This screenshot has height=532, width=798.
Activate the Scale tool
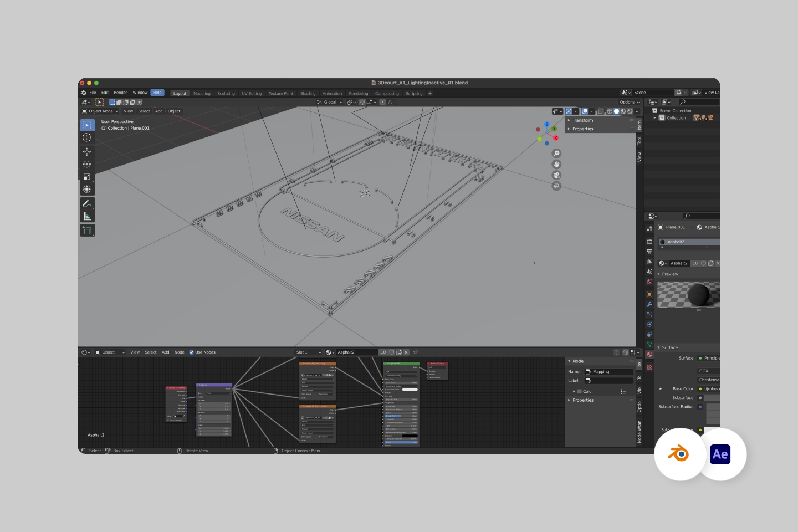(x=87, y=177)
